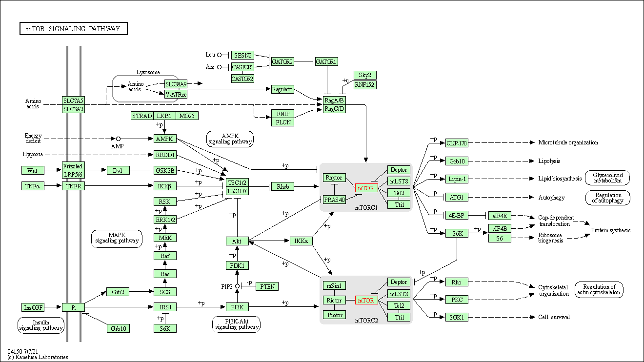Click the Insulin signaling pathway box
The width and height of the screenshot is (644, 362).
click(x=41, y=325)
